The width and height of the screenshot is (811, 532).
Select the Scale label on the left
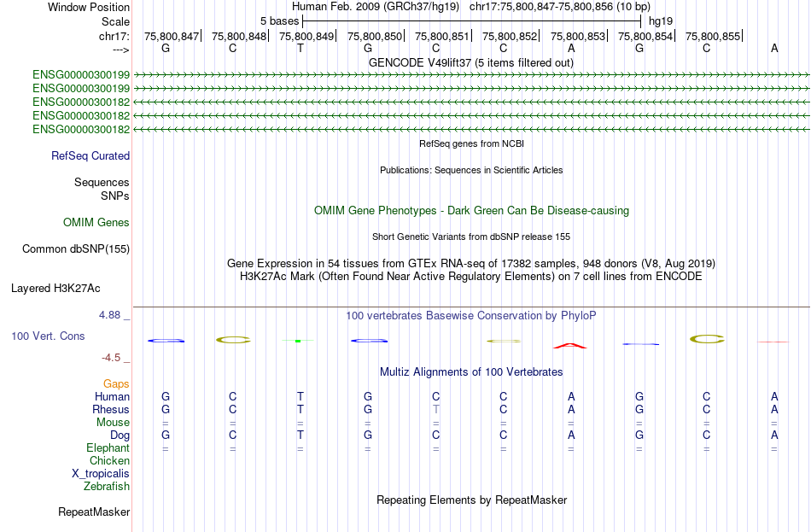point(115,21)
